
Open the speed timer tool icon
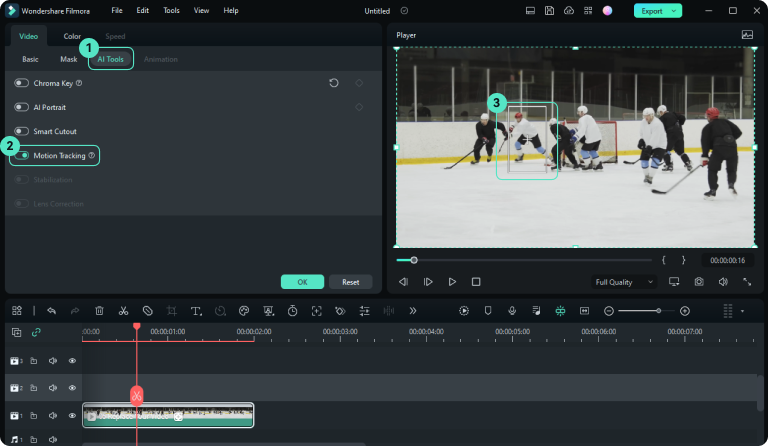(292, 310)
